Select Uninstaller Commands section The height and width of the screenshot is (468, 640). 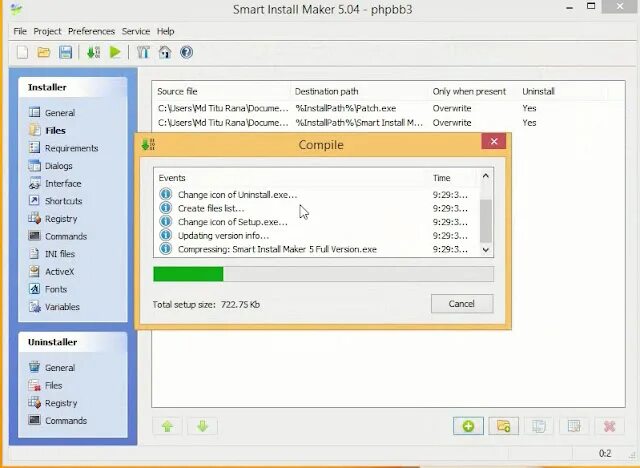coord(58,420)
